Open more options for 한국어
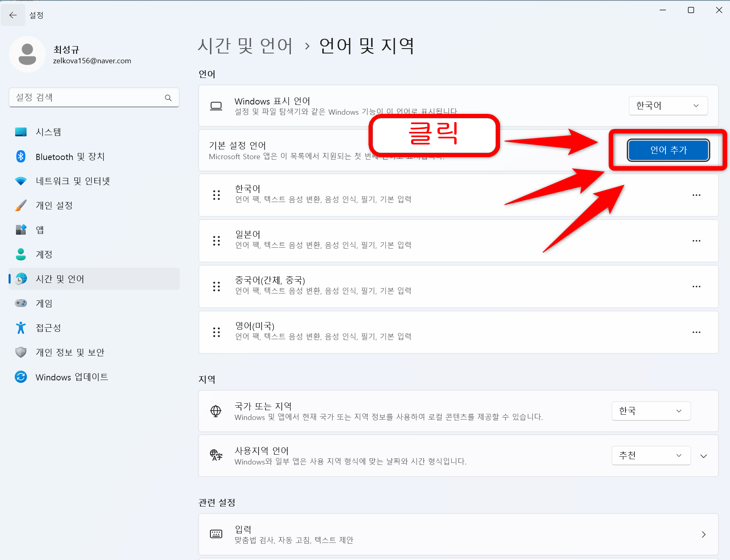 pyautogui.click(x=697, y=195)
